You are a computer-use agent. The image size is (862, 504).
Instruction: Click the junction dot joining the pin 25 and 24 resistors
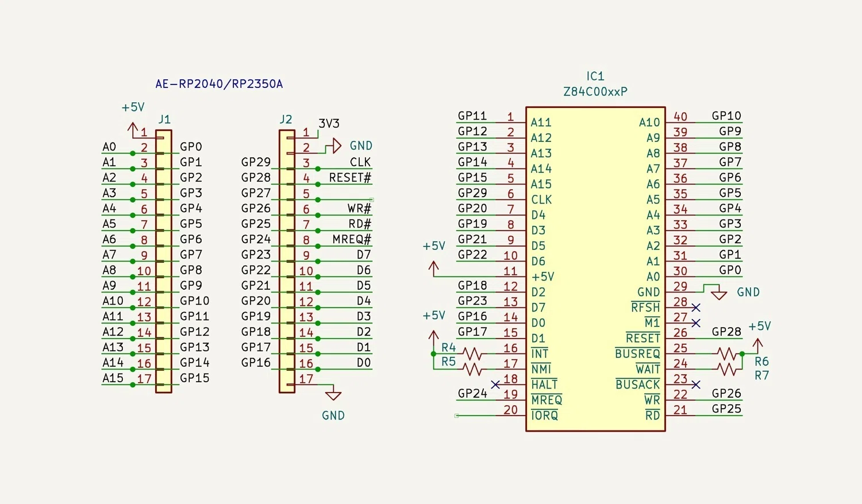tap(742, 354)
